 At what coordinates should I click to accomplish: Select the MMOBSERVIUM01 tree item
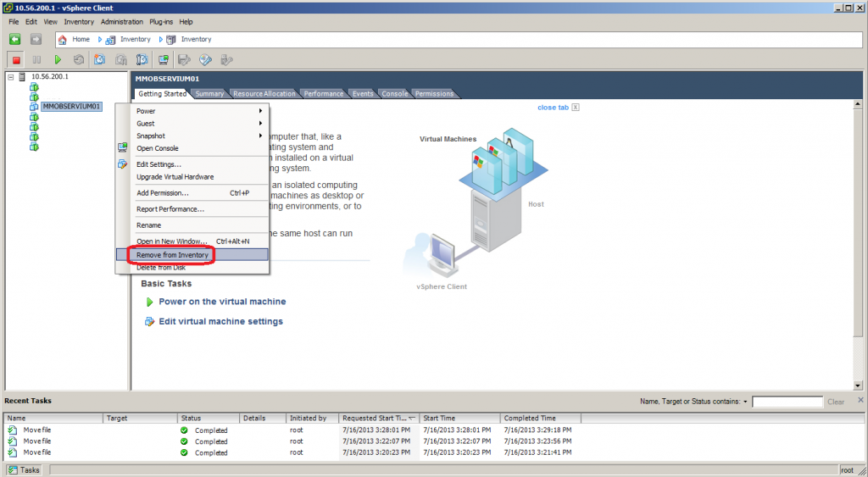coord(72,106)
